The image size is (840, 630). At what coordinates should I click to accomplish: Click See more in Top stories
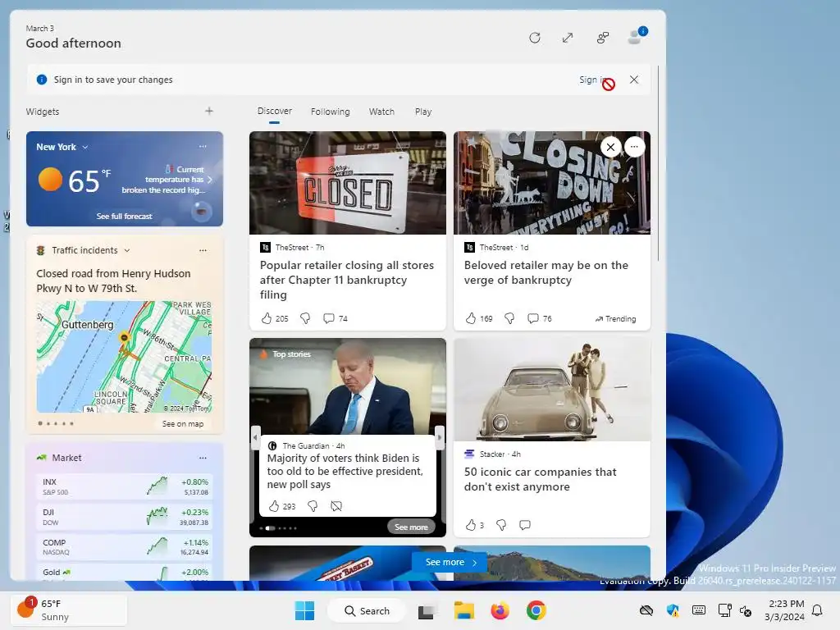411,527
